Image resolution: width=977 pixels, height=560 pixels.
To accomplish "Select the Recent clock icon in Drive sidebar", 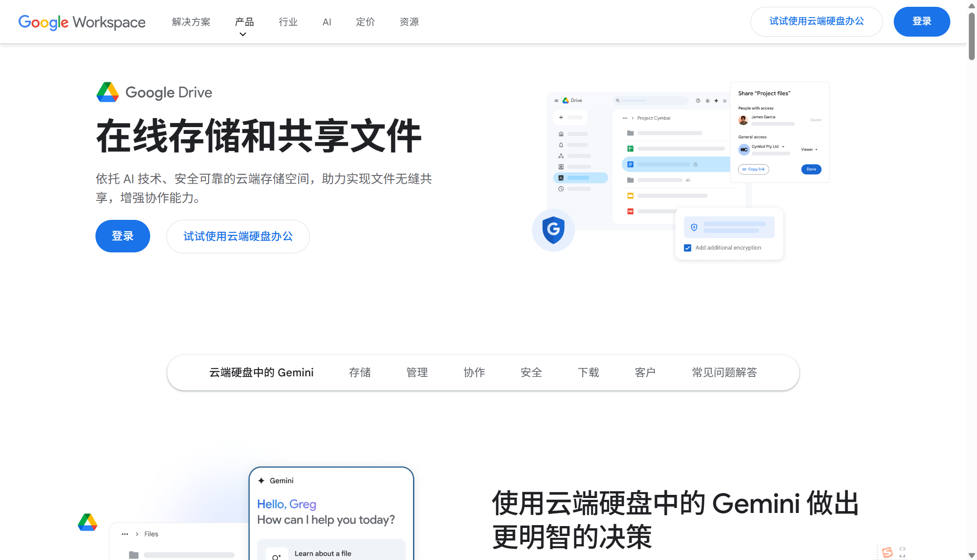I will point(561,189).
